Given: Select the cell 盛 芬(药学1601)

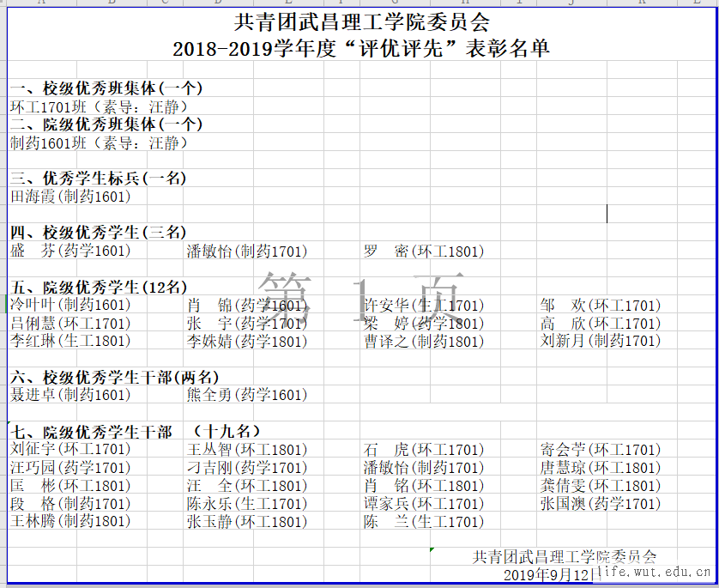Looking at the screenshot, I should point(70,251).
